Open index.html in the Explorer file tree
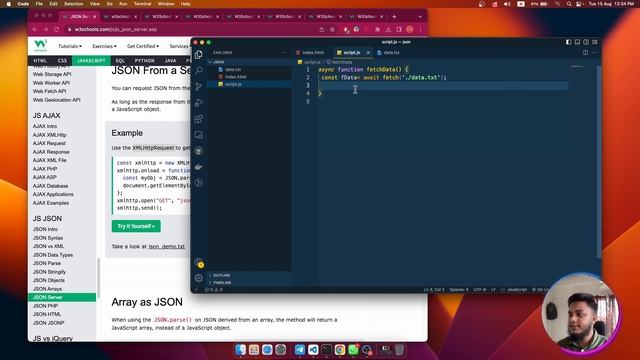Screen dimensions: 640x360 click(x=236, y=77)
